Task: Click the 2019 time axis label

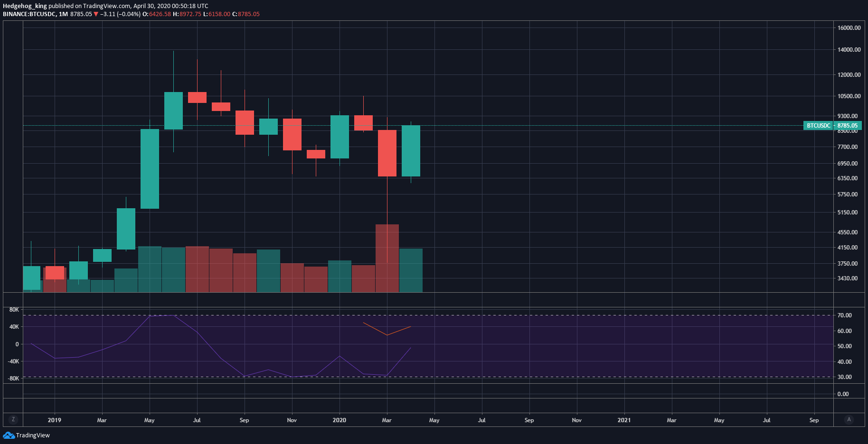Action: 55,420
